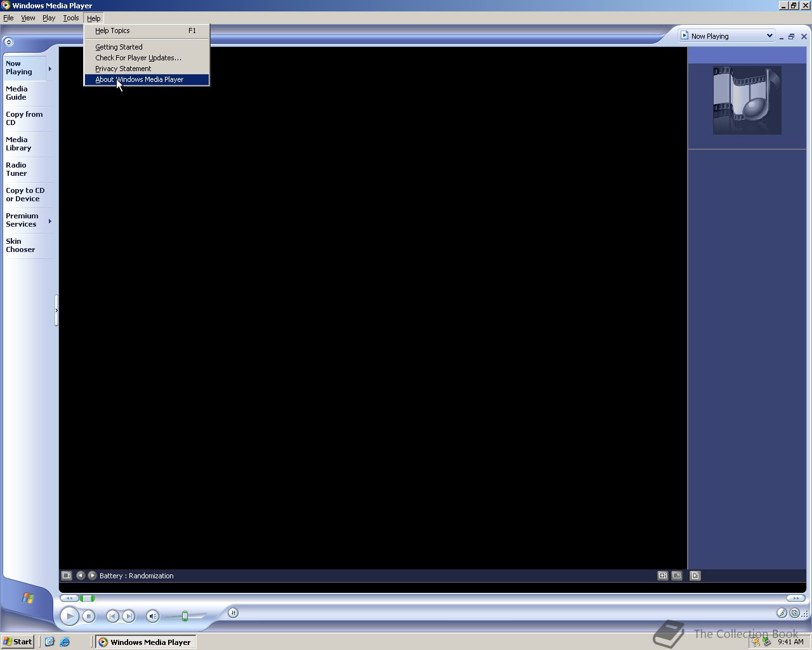Open the Now Playing playlist dropdown

pos(727,36)
